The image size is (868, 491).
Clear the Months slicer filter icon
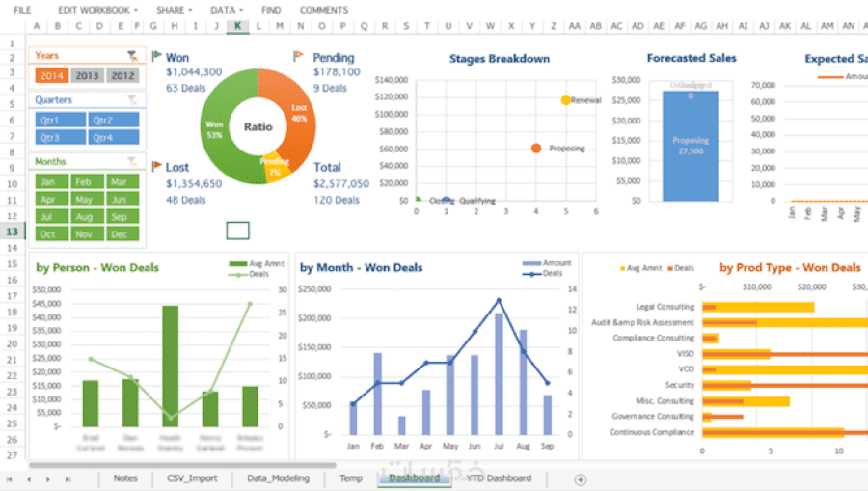click(x=132, y=161)
